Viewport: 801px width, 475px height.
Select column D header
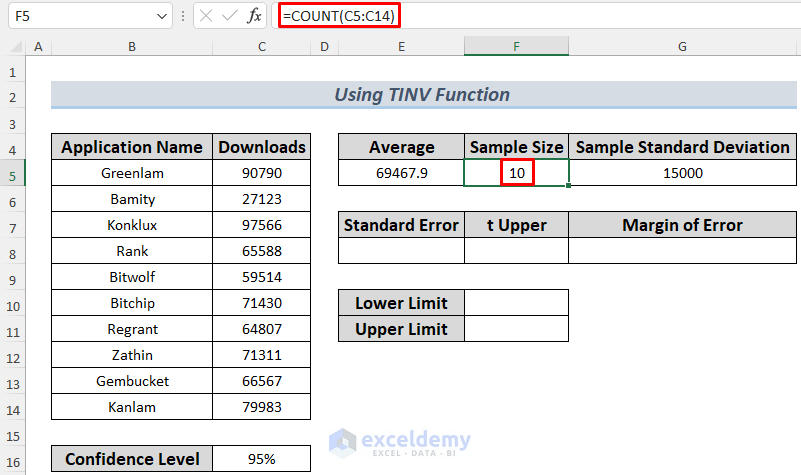(x=324, y=47)
